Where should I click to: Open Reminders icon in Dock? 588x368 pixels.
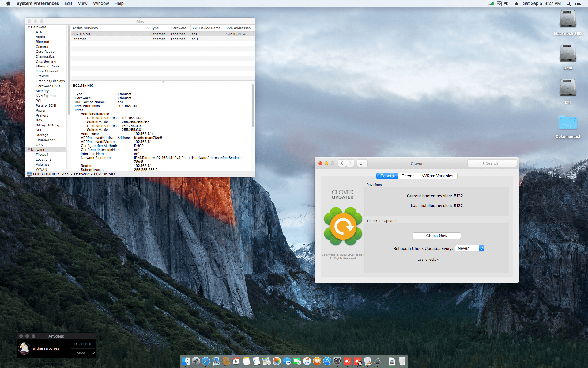point(256,361)
